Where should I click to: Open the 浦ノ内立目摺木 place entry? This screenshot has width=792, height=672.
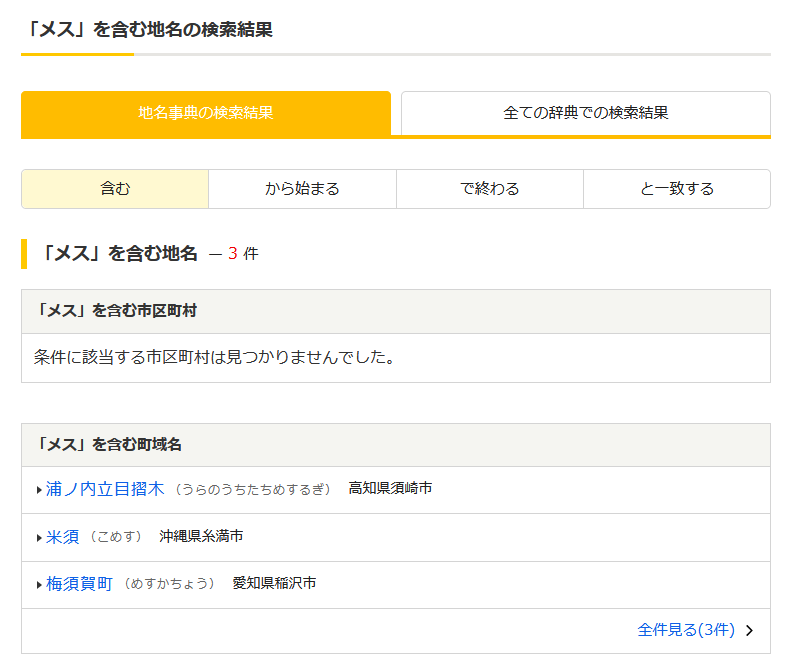(105, 489)
